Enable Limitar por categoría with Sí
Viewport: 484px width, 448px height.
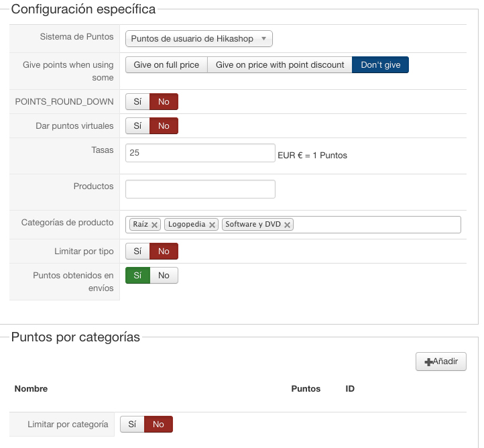(132, 425)
